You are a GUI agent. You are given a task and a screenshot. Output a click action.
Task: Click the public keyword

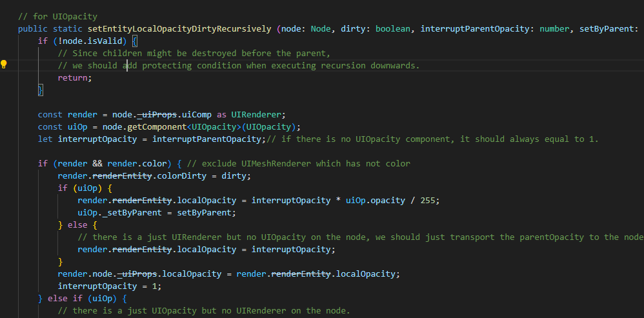pos(32,28)
